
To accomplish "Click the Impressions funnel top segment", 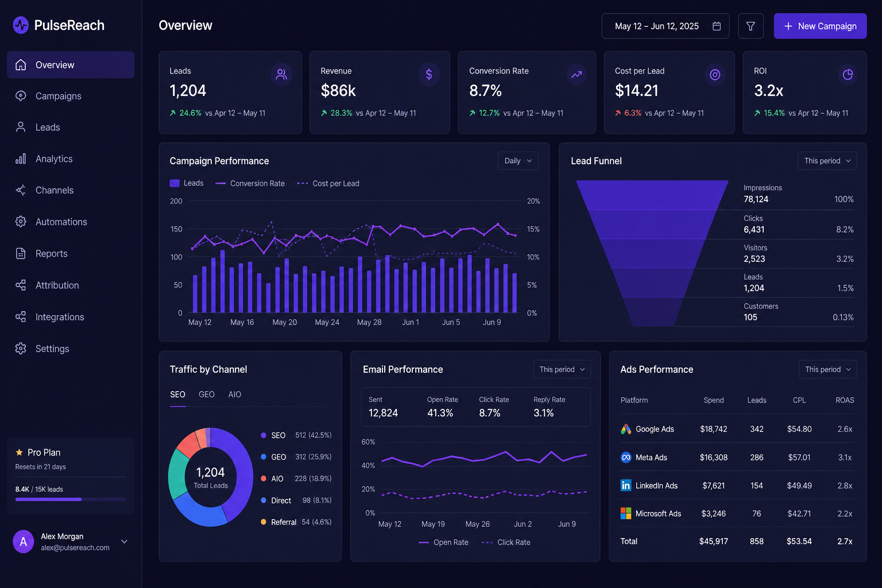I will pos(652,195).
